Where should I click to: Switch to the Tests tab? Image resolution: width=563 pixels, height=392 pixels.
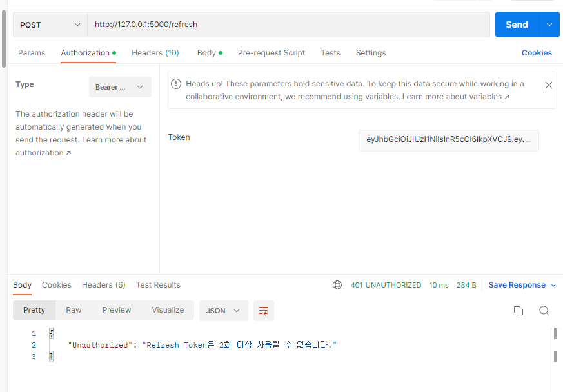330,53
